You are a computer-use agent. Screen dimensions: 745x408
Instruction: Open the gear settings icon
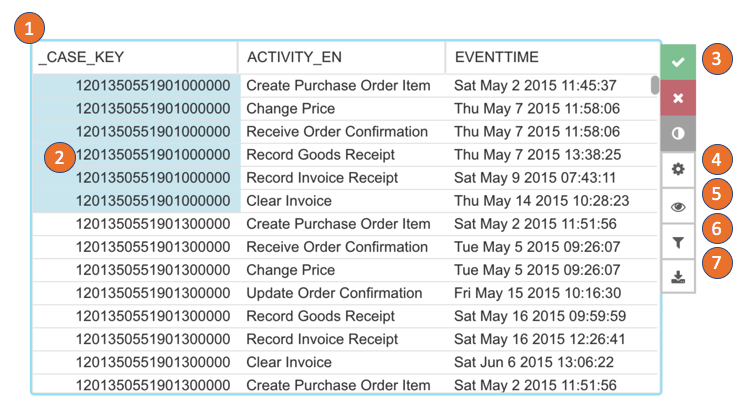tap(678, 170)
